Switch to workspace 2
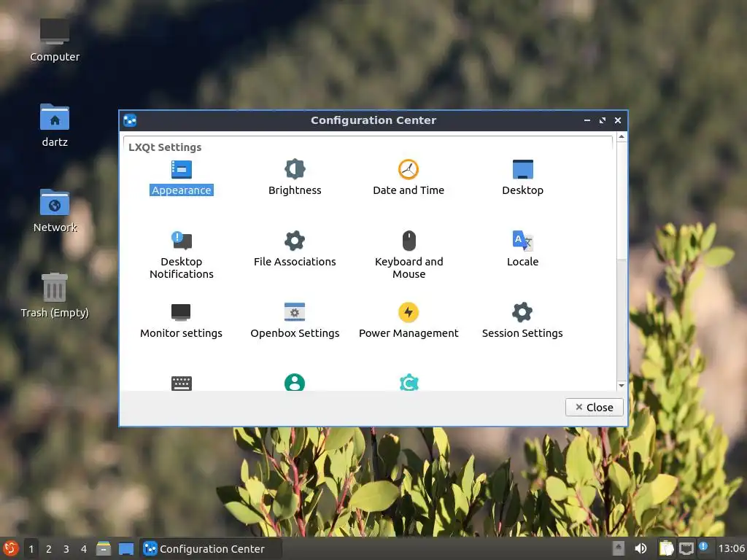This screenshot has height=560, width=747. point(49,549)
